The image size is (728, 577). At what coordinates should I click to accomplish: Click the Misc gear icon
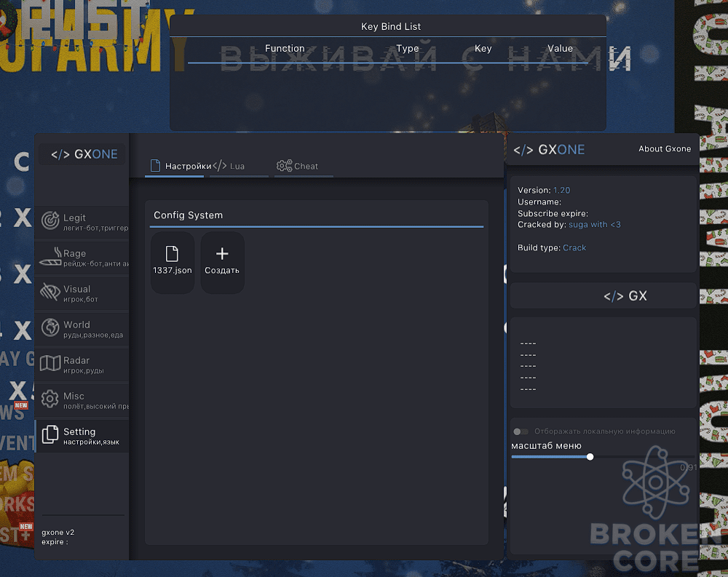coord(50,399)
